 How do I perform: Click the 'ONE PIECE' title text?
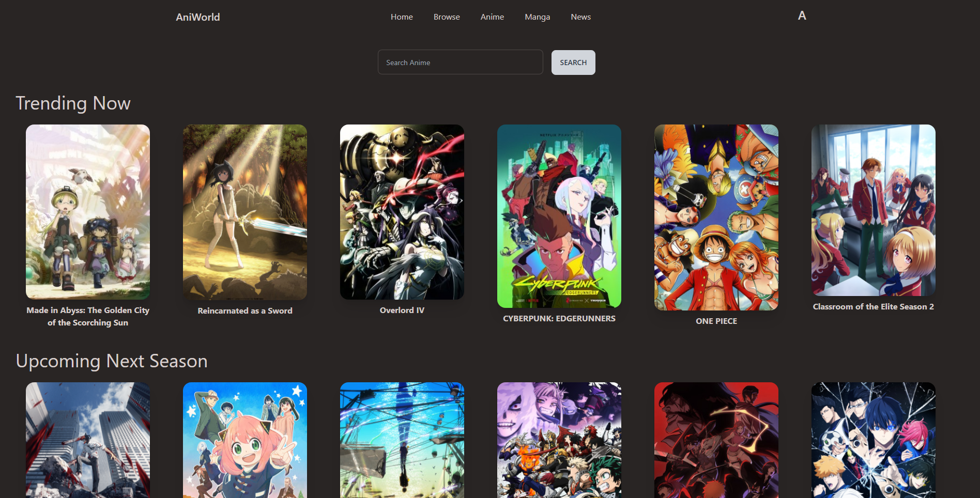tap(716, 321)
